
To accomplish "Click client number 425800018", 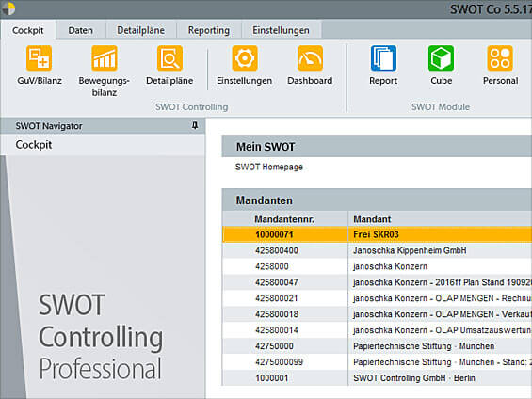I will click(277, 314).
